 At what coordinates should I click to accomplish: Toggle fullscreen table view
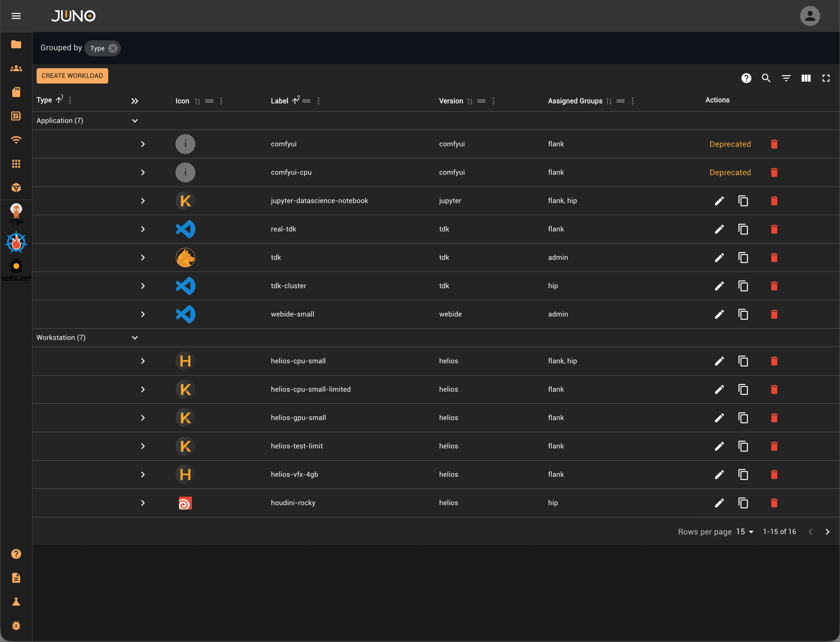826,78
